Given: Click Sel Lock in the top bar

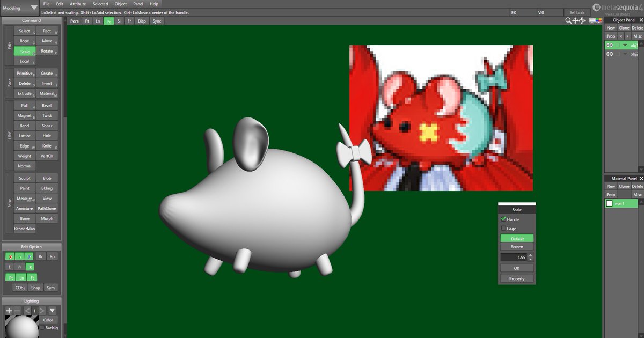Looking at the screenshot, I should (x=577, y=12).
